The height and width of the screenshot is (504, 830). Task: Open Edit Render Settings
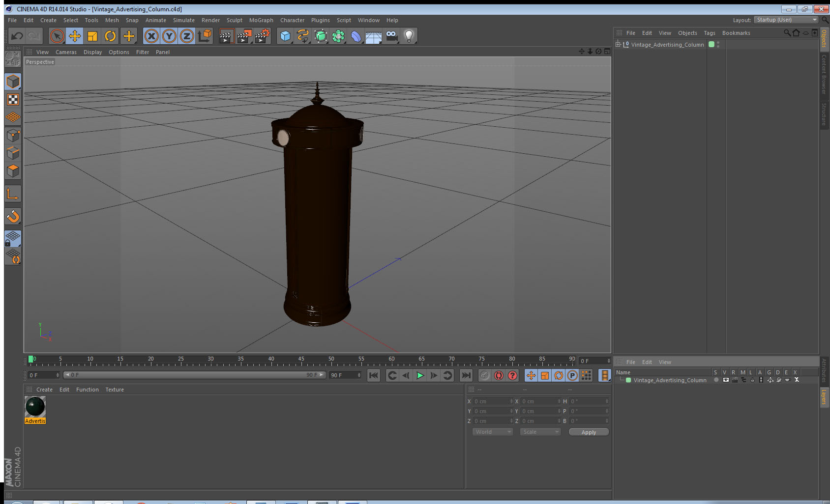[263, 36]
